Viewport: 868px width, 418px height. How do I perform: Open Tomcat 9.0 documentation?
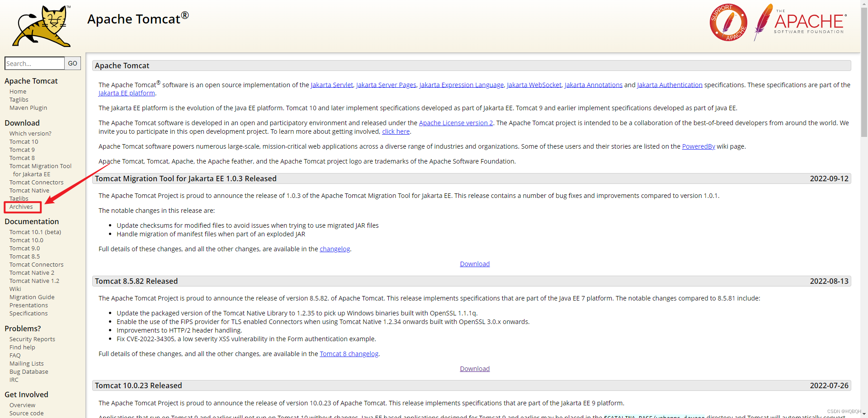[25, 248]
